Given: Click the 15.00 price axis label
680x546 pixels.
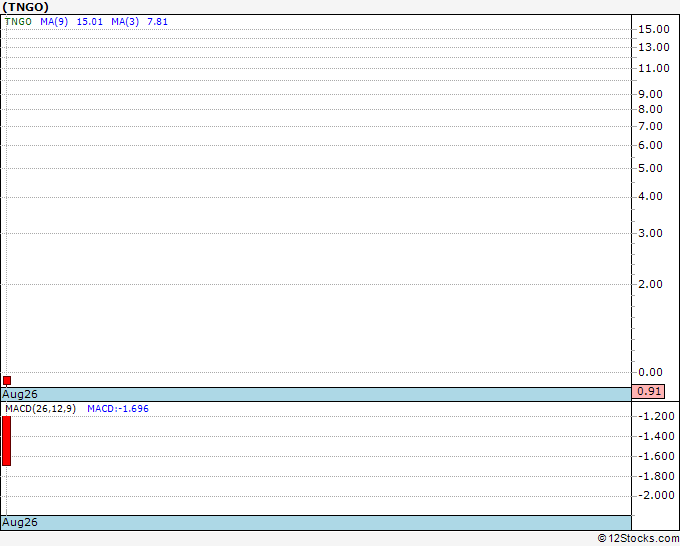Looking at the screenshot, I should (654, 29).
